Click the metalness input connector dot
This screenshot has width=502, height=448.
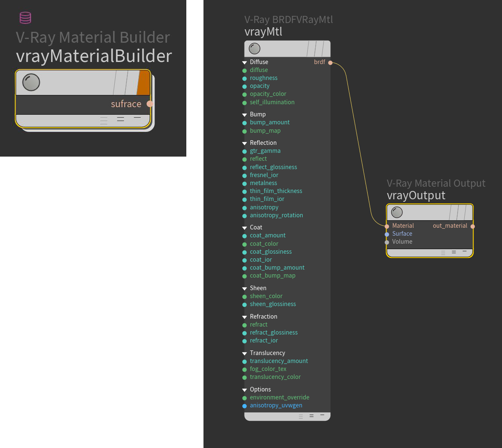[x=244, y=183]
